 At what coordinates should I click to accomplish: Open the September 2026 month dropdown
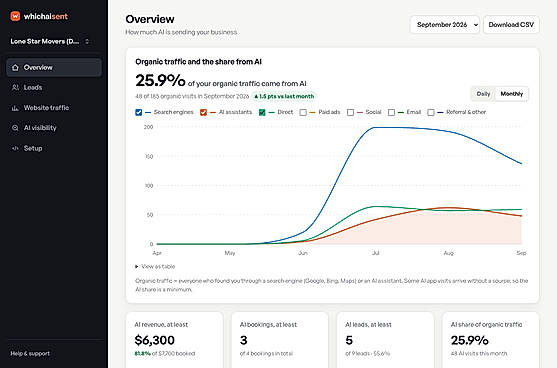tap(445, 25)
